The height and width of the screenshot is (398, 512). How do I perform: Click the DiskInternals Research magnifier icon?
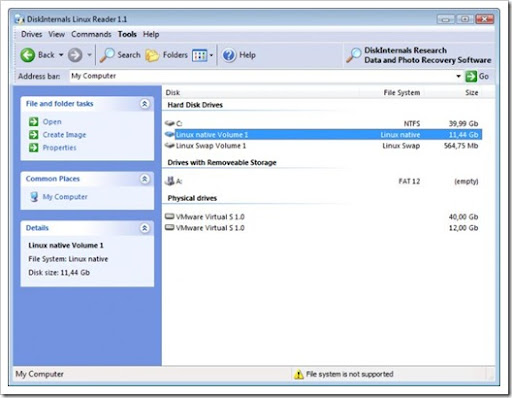point(354,55)
